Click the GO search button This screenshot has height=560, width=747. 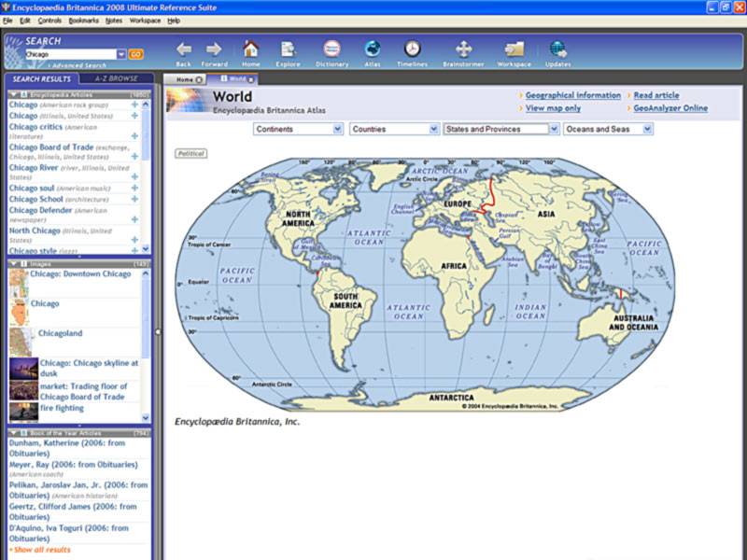click(x=135, y=54)
